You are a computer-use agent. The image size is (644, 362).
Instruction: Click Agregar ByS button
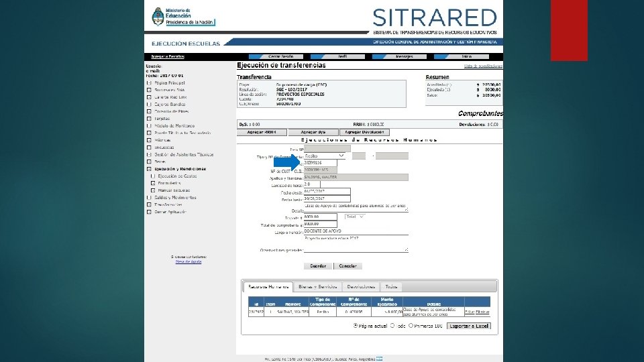(x=313, y=132)
